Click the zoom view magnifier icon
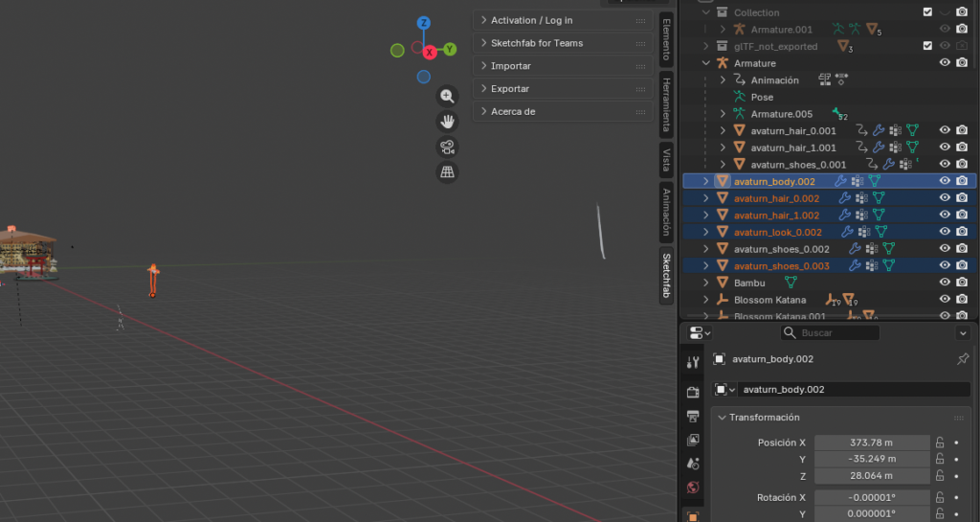Viewport: 980px width, 522px height. click(x=447, y=96)
